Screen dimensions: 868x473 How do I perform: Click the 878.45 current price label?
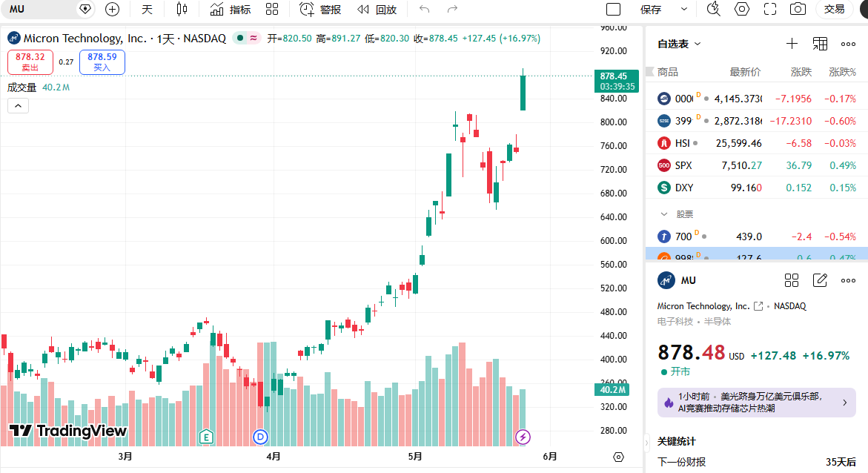click(615, 81)
